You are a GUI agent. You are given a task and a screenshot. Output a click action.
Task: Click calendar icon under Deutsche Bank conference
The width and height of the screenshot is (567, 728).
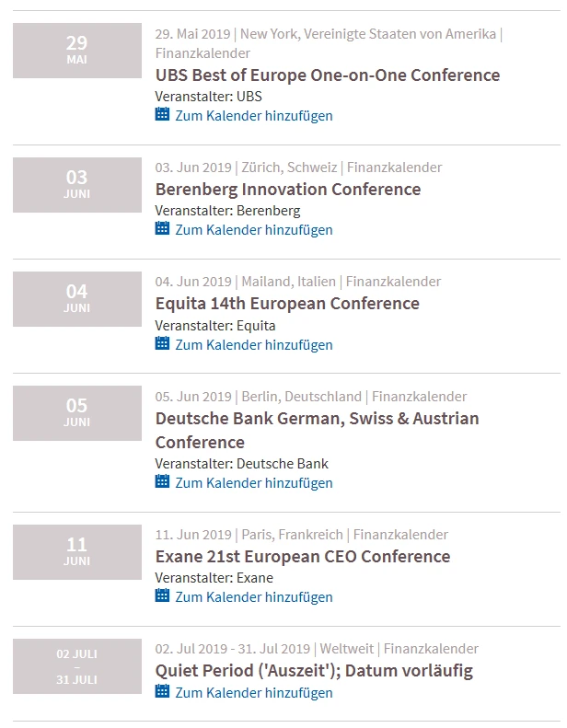162,481
